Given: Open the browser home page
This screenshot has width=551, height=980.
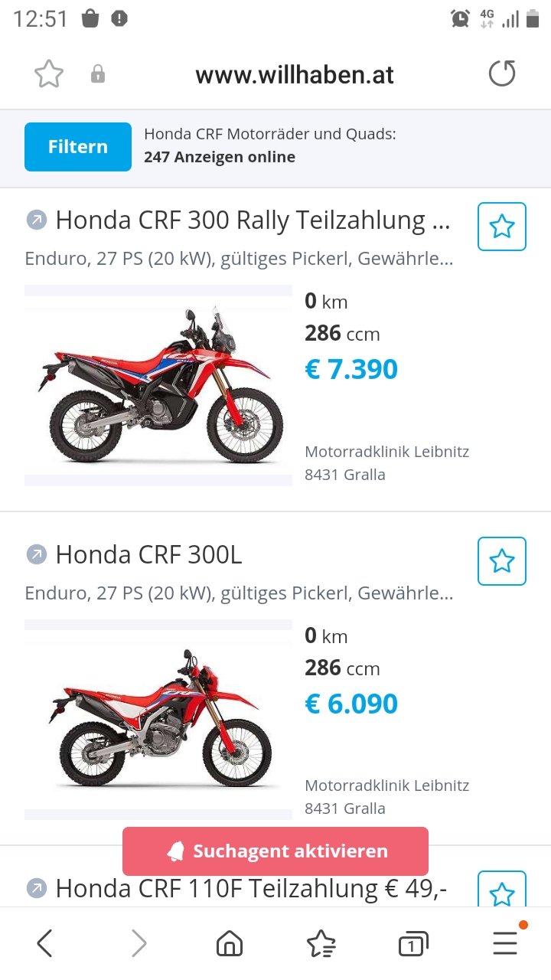Looking at the screenshot, I should tap(229, 944).
